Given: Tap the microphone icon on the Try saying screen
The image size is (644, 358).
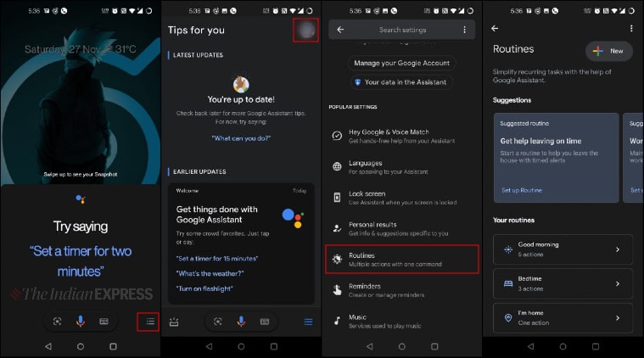Looking at the screenshot, I should [x=81, y=321].
